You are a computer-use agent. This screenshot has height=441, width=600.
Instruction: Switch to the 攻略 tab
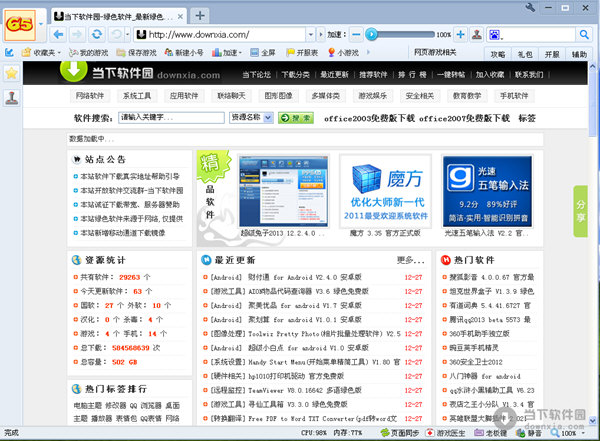coord(498,54)
